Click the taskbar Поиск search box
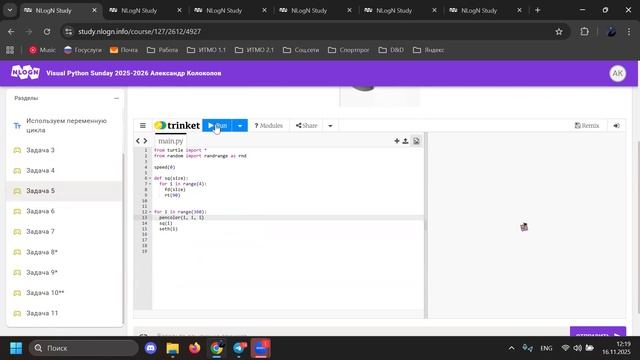 tap(84, 348)
